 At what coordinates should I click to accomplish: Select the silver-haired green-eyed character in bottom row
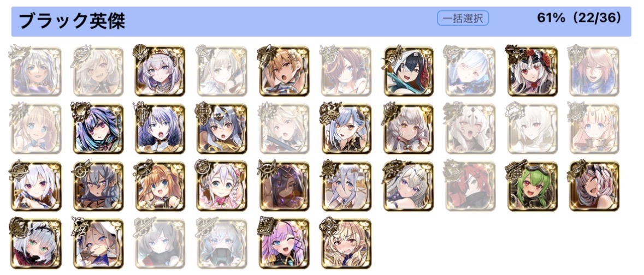[36, 243]
